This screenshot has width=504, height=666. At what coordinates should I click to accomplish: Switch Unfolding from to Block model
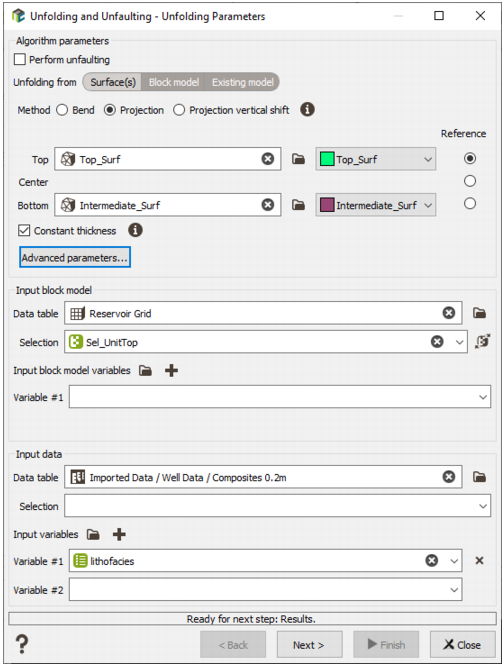point(174,82)
